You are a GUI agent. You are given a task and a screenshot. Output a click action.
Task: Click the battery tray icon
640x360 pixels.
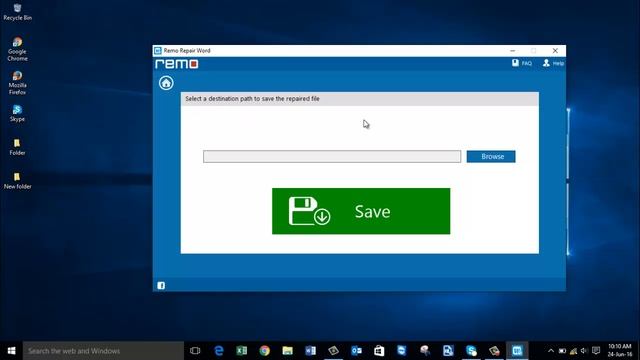coord(562,351)
